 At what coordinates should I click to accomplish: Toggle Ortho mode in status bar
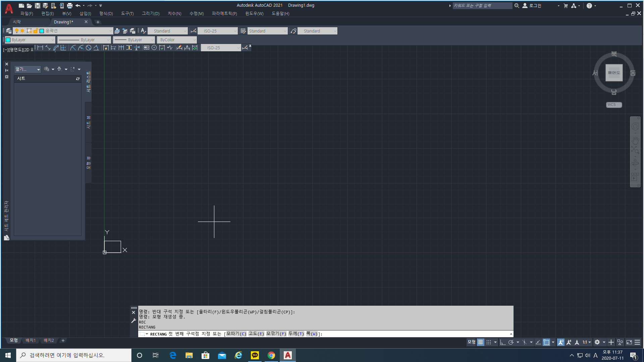502,342
